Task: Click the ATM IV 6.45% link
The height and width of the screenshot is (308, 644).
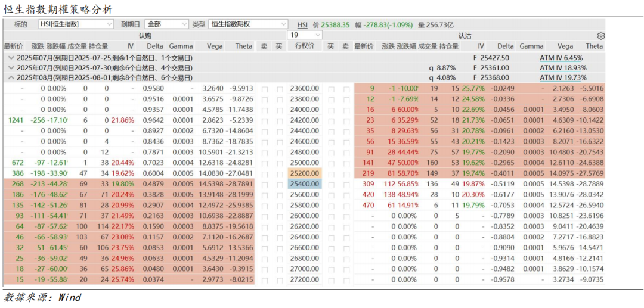Action: 561,58
